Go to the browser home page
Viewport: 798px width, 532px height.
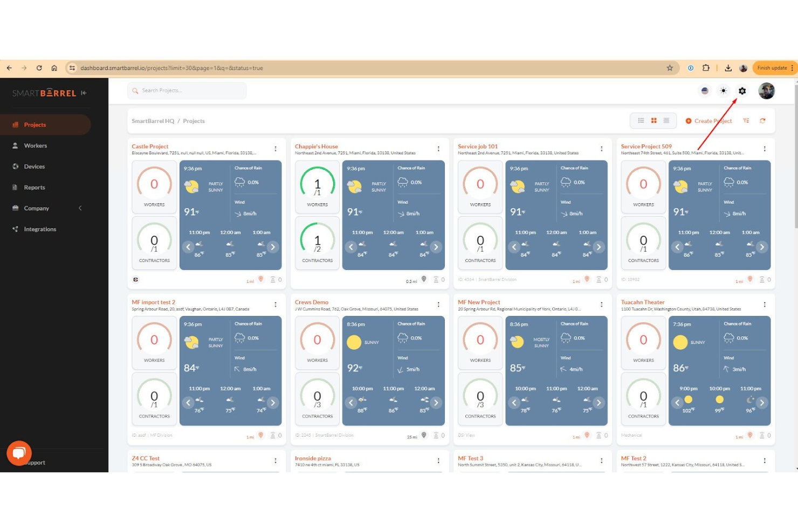tap(54, 68)
